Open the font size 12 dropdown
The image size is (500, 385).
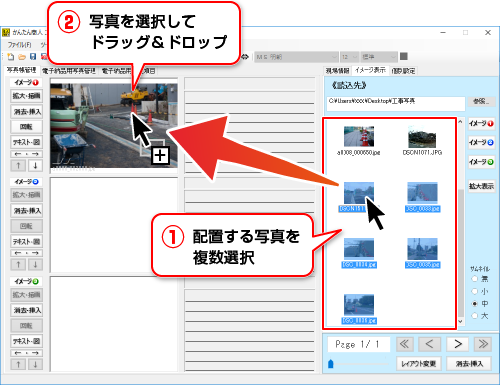tap(349, 57)
